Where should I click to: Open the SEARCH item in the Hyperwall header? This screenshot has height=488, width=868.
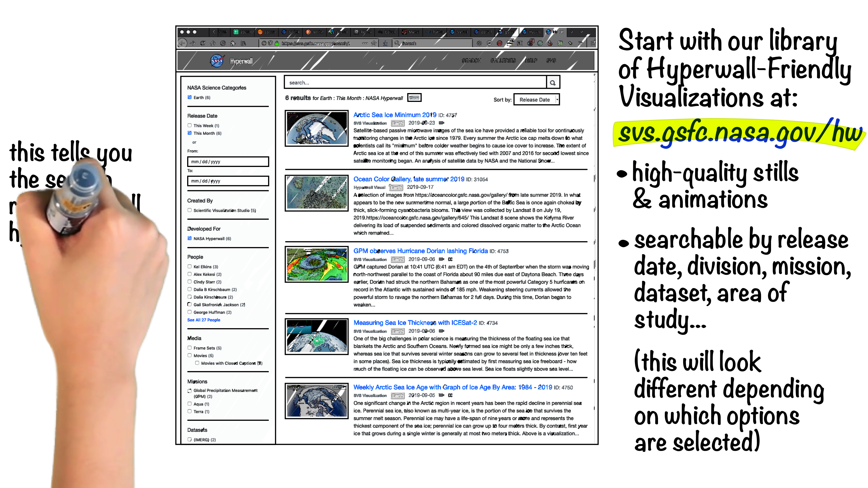471,61
